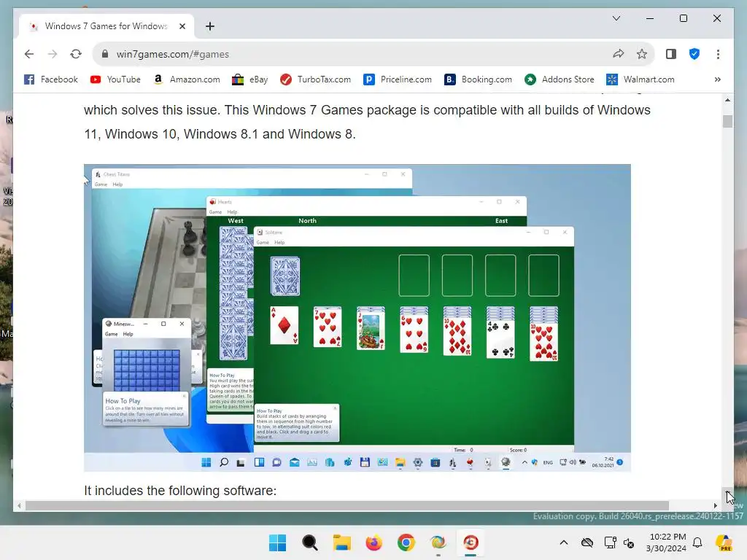Open Google Chrome from the taskbar

[406, 542]
